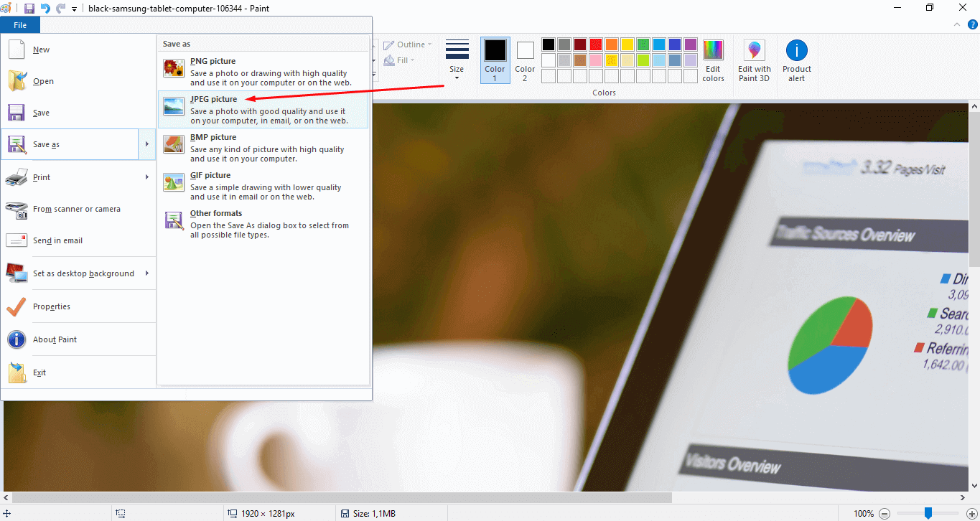
Task: Click the Size: 1,1MB status entry
Action: (368, 514)
